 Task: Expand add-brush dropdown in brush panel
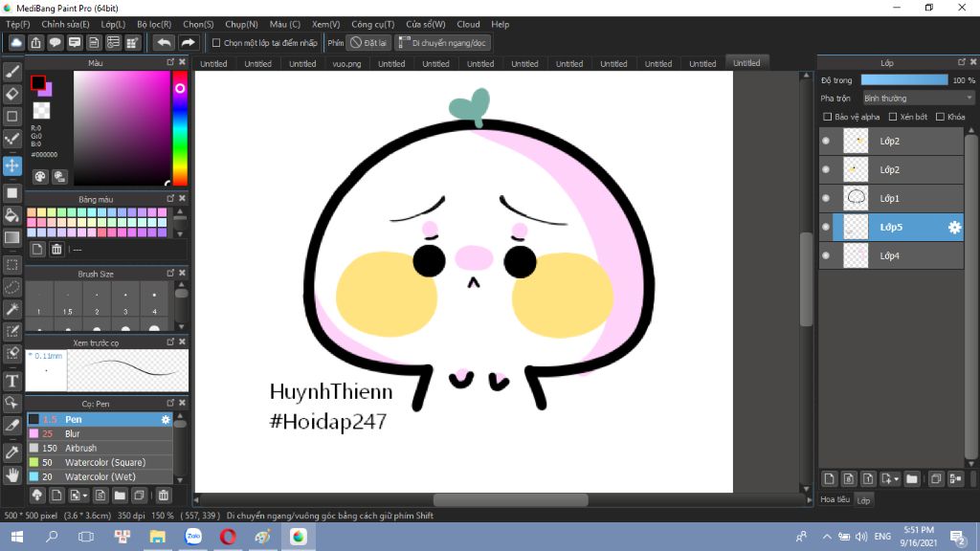(85, 496)
